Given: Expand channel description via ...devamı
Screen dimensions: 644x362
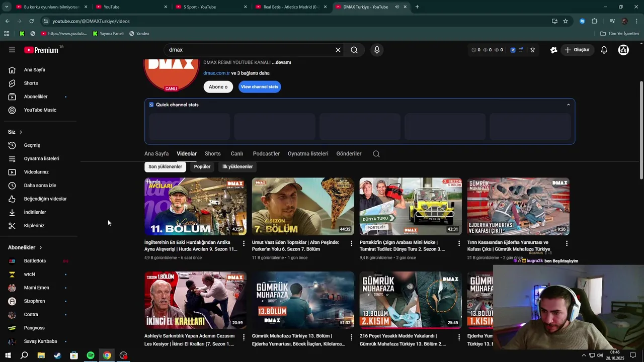Looking at the screenshot, I should point(281,62).
